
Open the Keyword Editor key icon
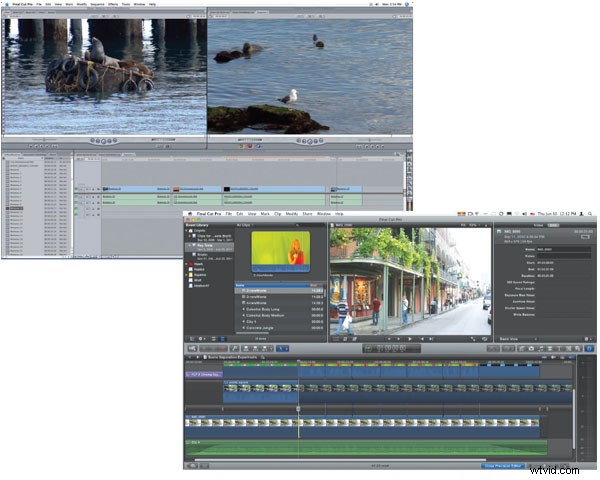235,349
